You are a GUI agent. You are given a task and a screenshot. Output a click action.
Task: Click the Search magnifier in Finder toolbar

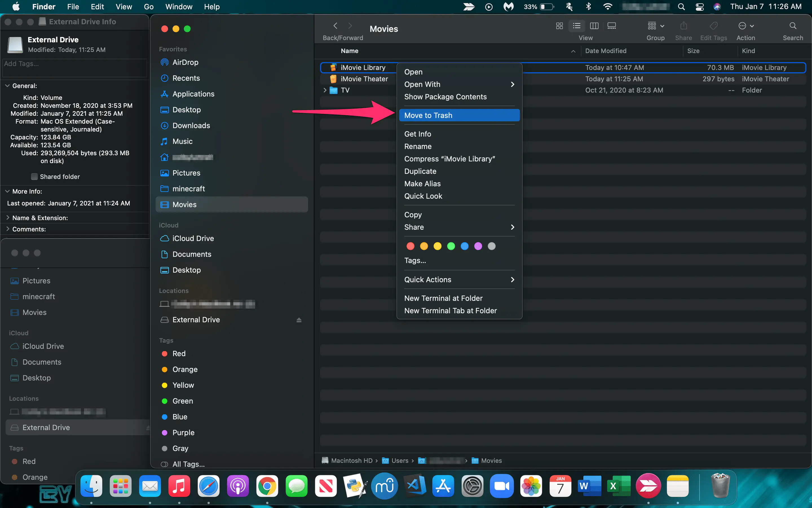point(793,26)
